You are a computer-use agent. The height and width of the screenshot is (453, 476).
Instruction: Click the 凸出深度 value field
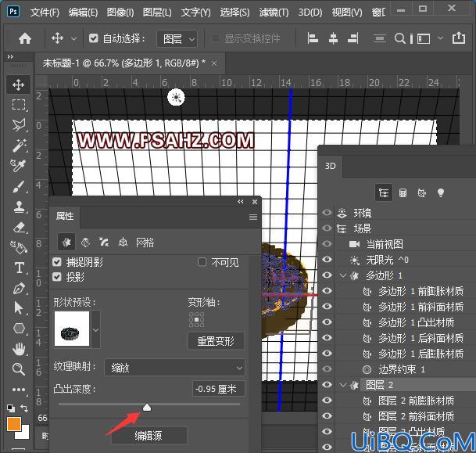218,389
